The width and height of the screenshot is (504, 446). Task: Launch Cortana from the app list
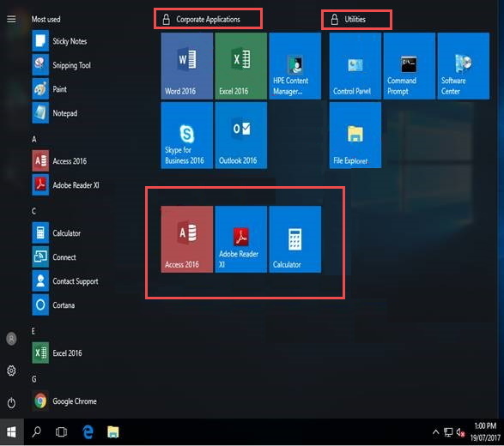[x=54, y=305]
